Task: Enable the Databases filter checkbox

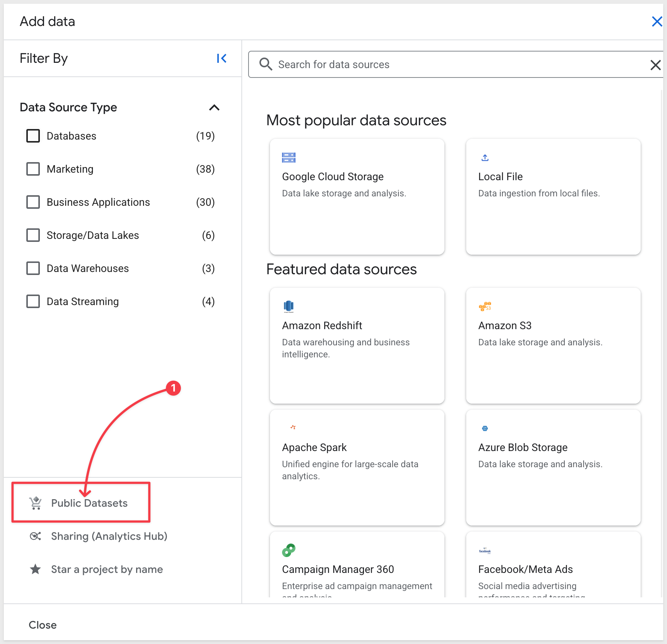Action: click(x=33, y=136)
